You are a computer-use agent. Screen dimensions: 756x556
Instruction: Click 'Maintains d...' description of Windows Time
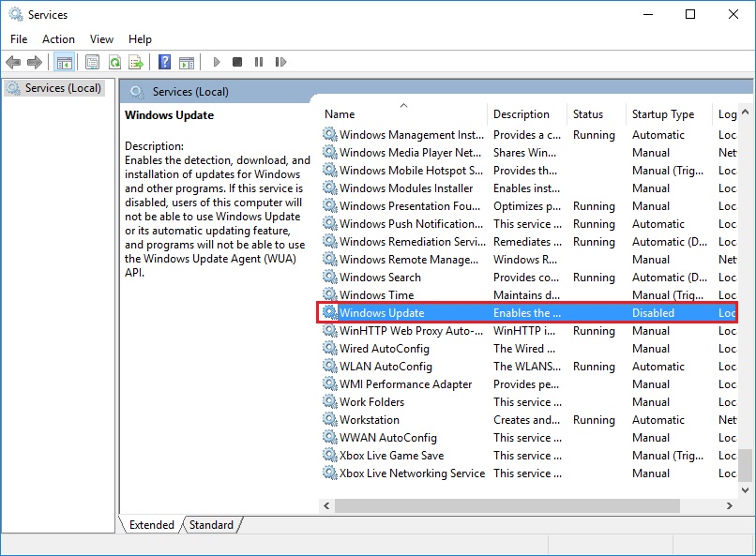click(526, 294)
